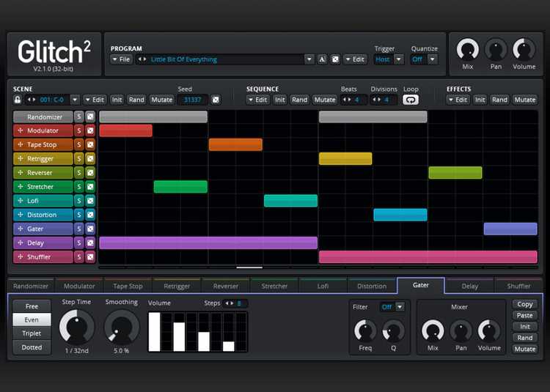Select the green Stretcher block in the sequencer

(180, 187)
